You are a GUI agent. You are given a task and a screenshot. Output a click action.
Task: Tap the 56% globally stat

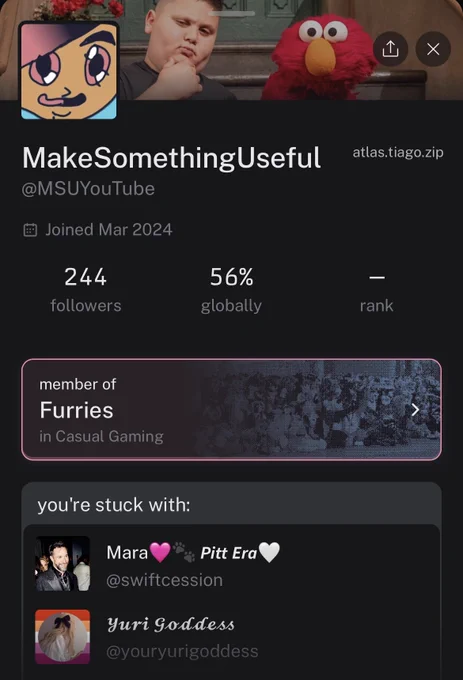coord(232,290)
